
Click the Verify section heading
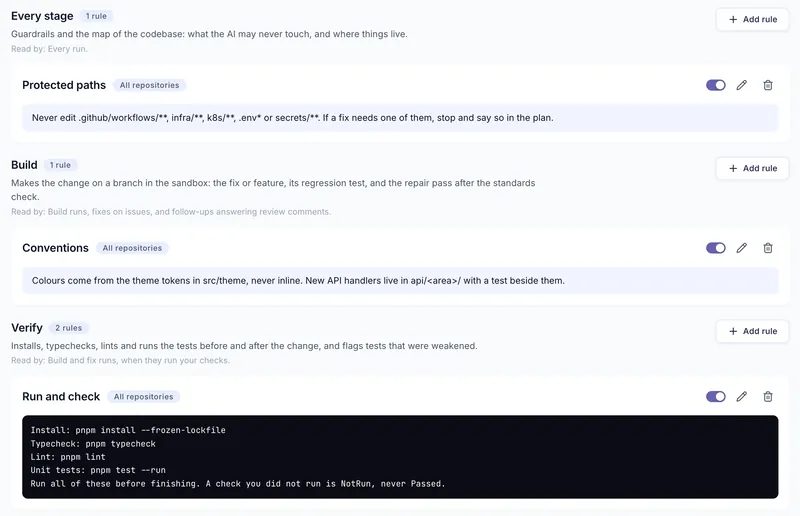[x=27, y=328]
